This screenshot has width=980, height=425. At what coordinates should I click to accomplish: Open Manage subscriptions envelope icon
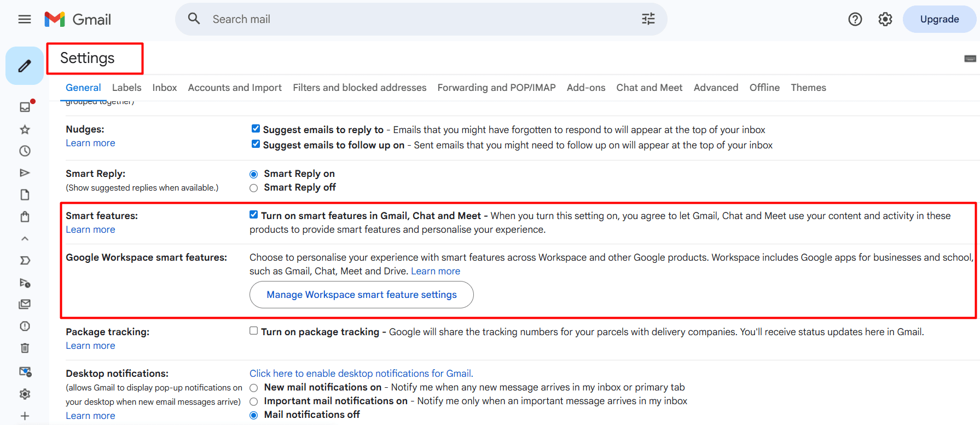[25, 372]
